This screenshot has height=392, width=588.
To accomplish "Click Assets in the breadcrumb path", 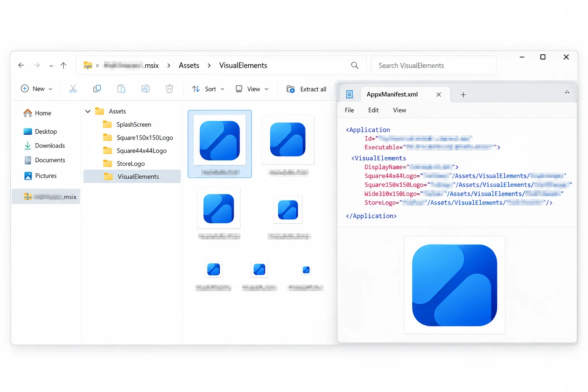I will coord(189,65).
